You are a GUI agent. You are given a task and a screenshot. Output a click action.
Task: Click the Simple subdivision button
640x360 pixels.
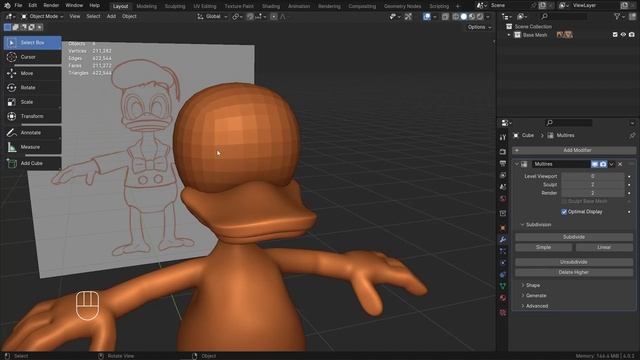click(x=544, y=247)
